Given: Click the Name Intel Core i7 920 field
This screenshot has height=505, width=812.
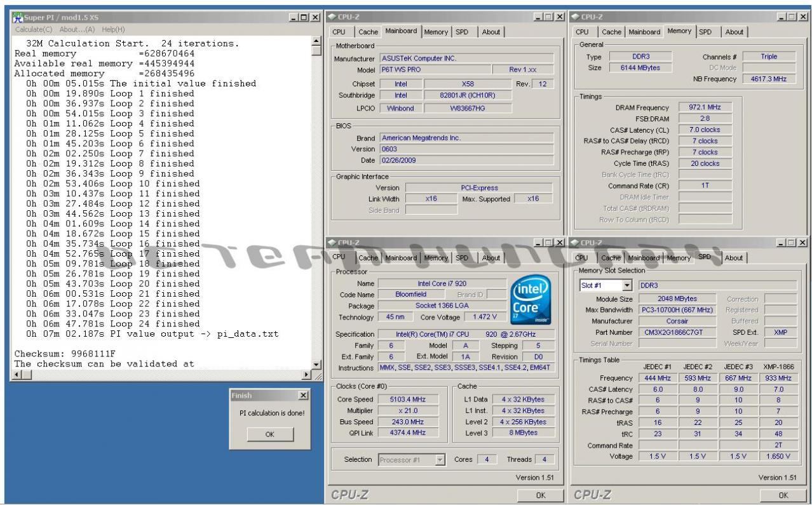Looking at the screenshot, I should 442,283.
